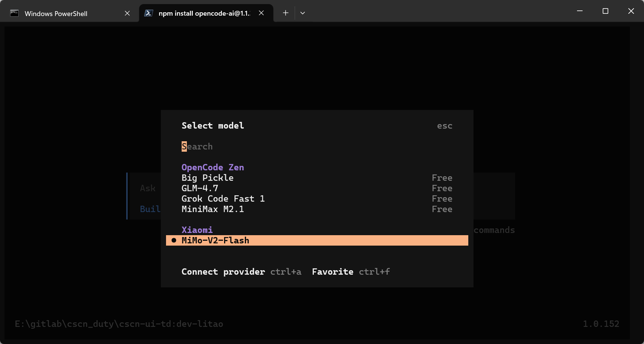The width and height of the screenshot is (644, 344).
Task: Choose the Grok Code Fast 1 model
Action: tap(223, 199)
